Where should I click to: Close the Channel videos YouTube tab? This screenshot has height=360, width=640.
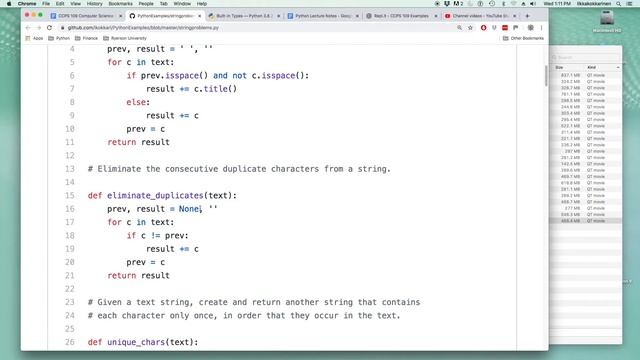(514, 16)
